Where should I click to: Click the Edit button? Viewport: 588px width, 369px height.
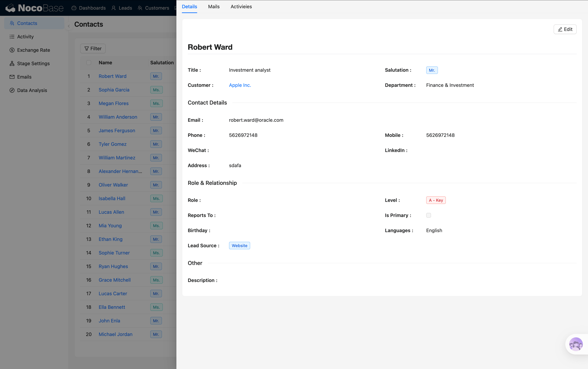565,29
